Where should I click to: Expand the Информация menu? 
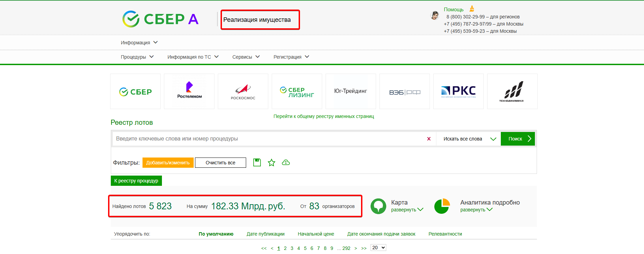click(x=139, y=43)
